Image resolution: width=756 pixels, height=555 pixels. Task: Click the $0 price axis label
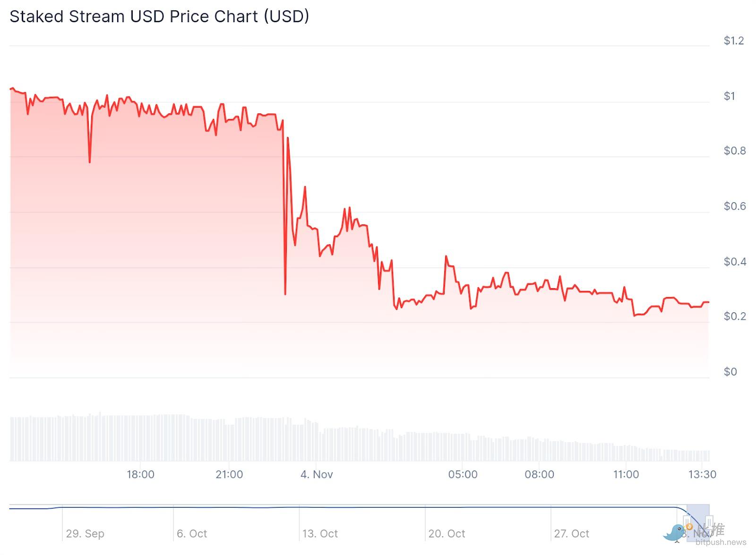tap(730, 372)
